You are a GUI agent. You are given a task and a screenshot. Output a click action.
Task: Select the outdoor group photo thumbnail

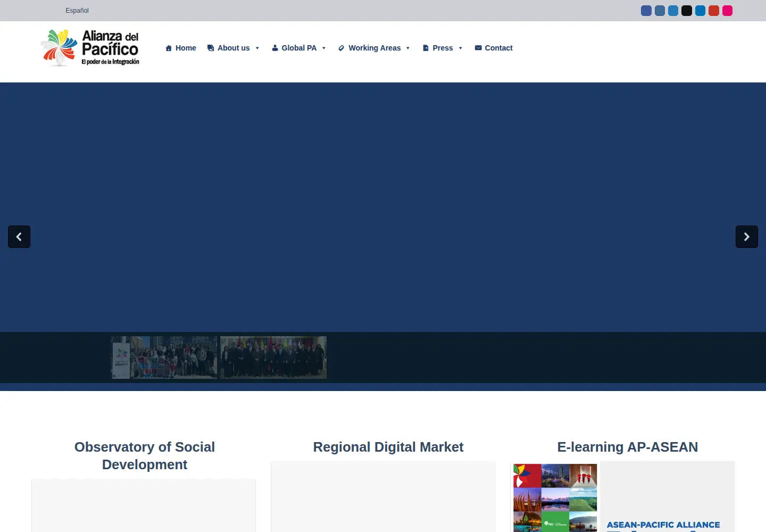tap(164, 358)
